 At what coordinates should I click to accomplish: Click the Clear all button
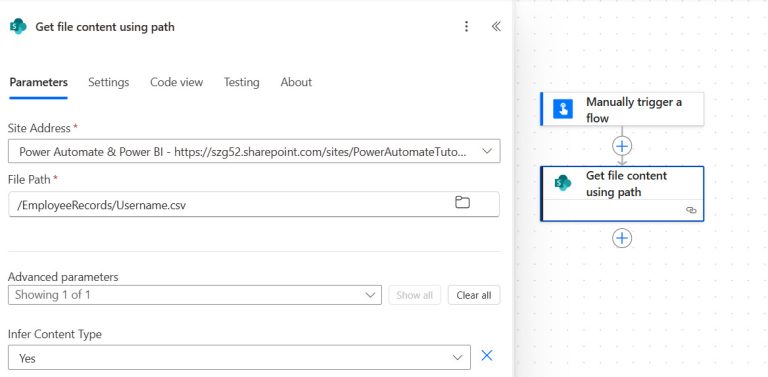coord(474,295)
